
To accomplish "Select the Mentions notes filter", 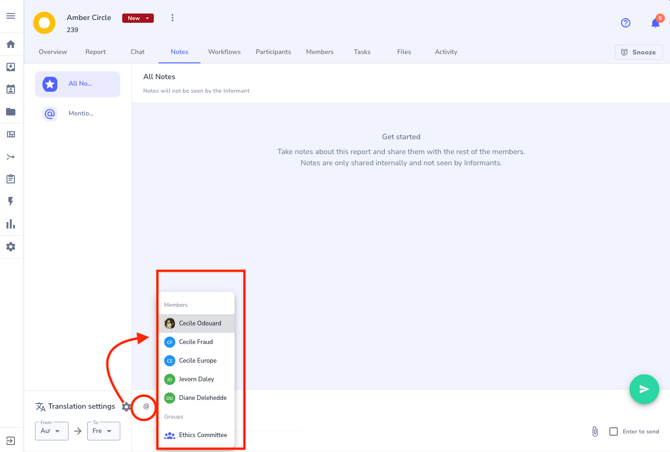I will (78, 114).
